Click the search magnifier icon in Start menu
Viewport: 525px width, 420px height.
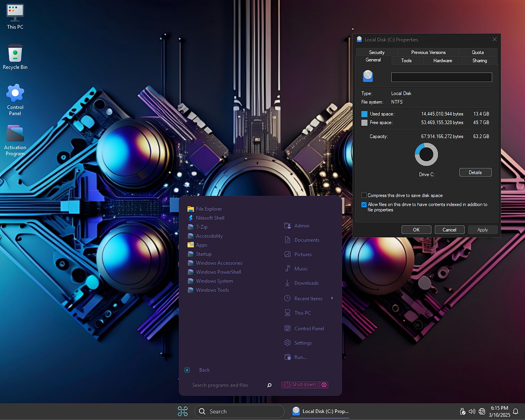click(269, 385)
